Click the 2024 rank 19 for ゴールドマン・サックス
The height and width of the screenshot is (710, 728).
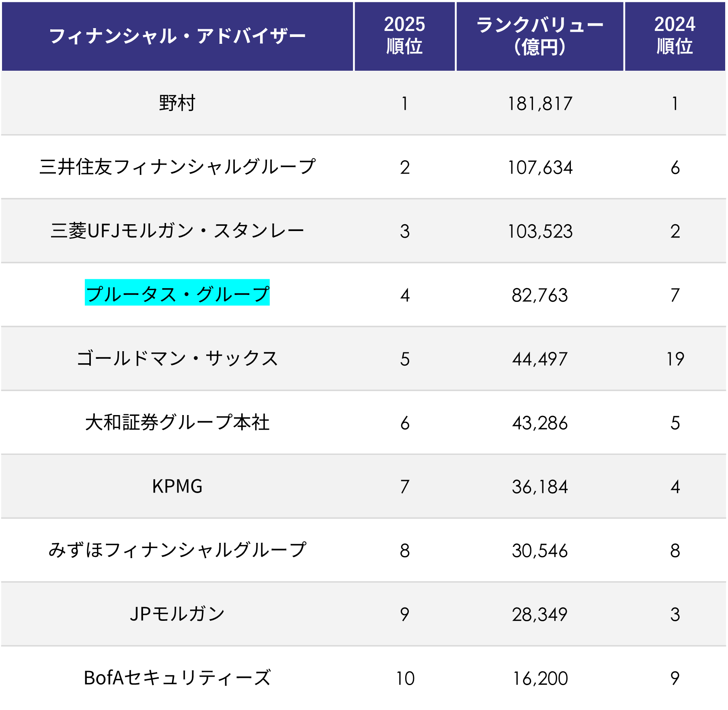click(675, 359)
